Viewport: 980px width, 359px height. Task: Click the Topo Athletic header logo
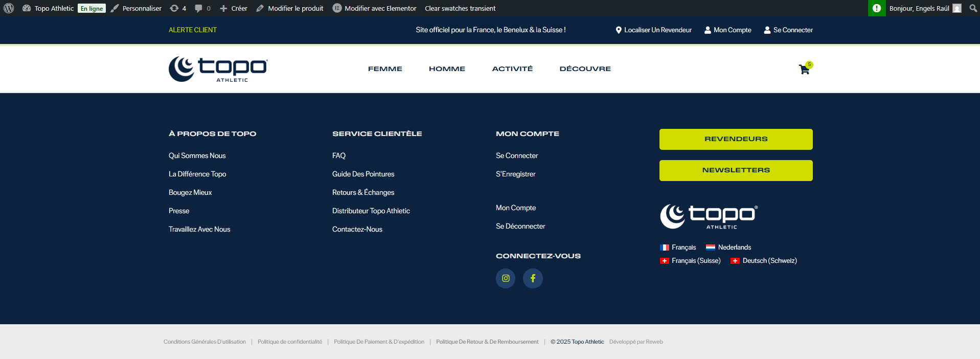[x=218, y=69]
